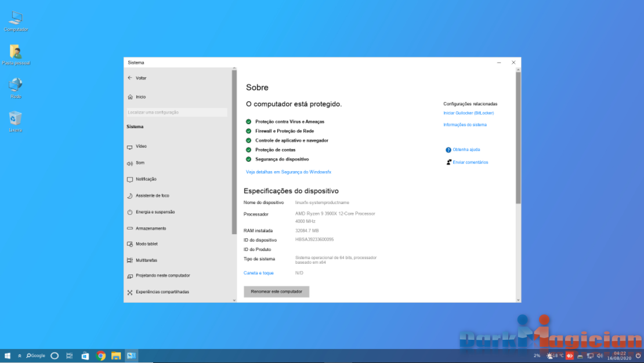Click the RAM value 32084.7 MB

tap(307, 231)
